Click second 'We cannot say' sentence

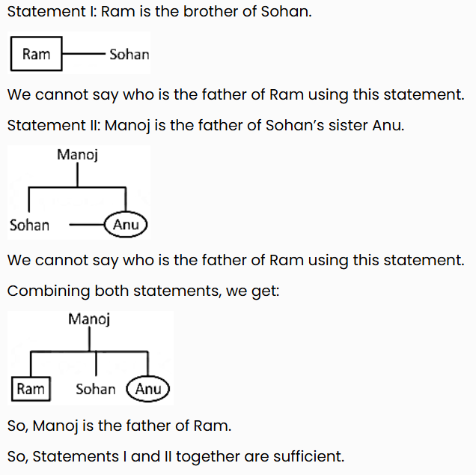(236, 260)
